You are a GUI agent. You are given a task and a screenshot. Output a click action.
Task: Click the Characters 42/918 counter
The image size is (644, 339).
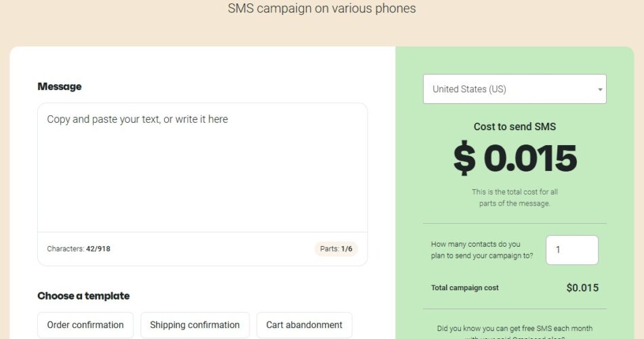79,249
